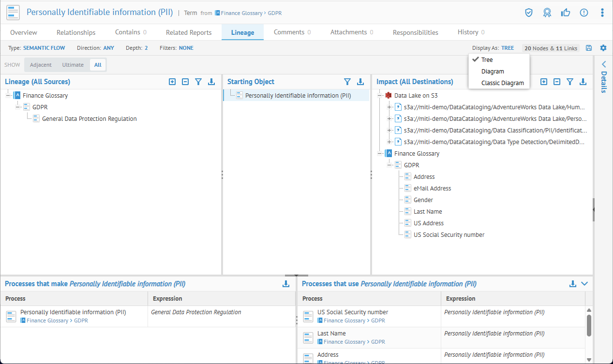Click the processes list vertical scrollbar
Viewport: 613px width, 364px height.
point(589,325)
